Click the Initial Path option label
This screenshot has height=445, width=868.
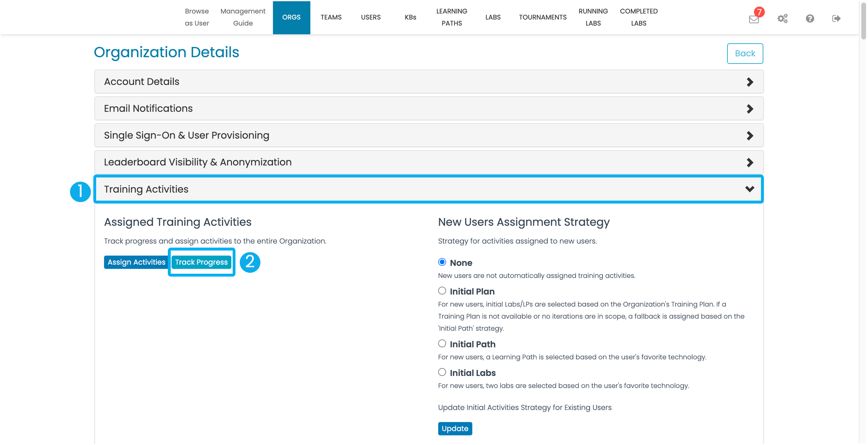pyautogui.click(x=472, y=344)
